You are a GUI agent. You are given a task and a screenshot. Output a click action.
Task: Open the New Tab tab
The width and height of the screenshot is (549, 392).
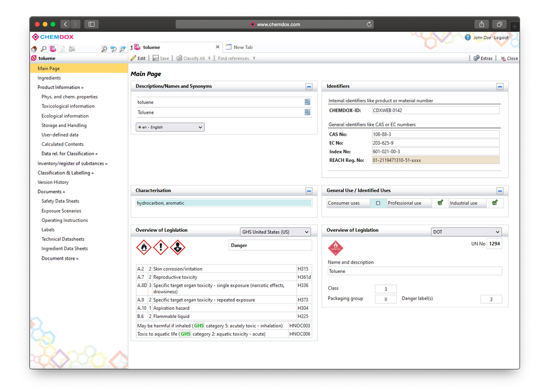click(239, 47)
